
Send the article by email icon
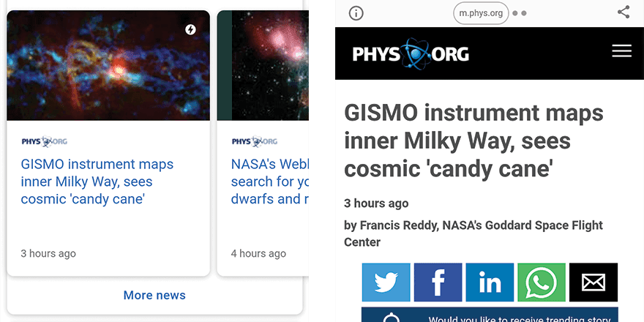[x=594, y=282]
